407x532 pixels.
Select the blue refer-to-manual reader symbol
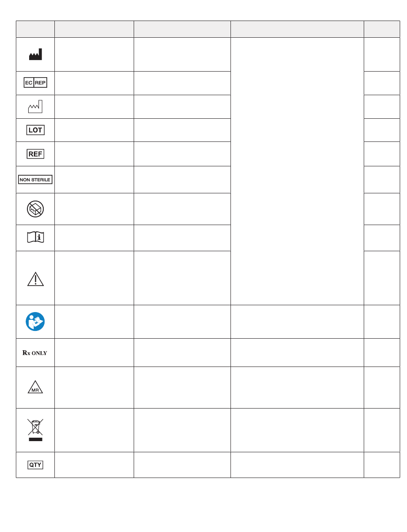[35, 322]
